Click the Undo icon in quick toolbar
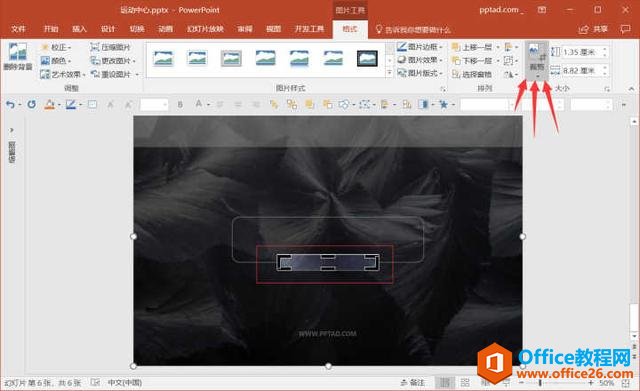The image size is (640, 391). click(11, 105)
